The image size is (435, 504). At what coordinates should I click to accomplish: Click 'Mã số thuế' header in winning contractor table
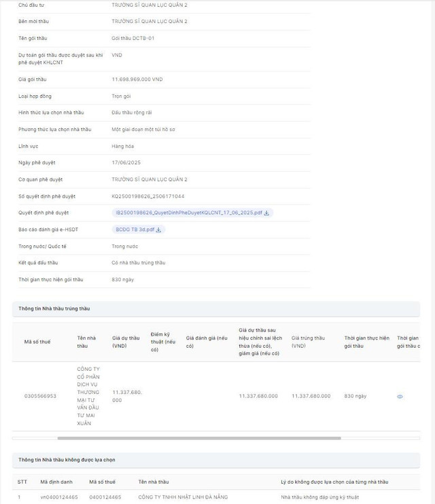coord(37,342)
